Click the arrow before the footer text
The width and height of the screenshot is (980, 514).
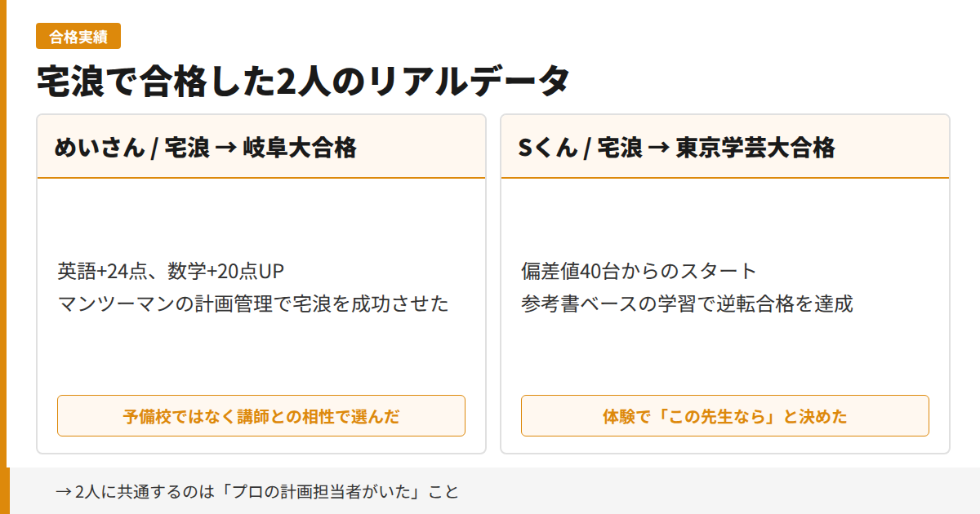click(x=60, y=492)
